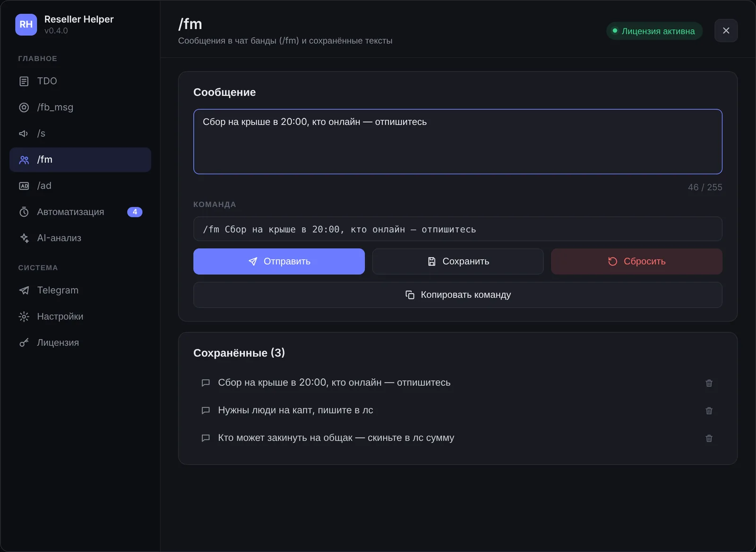Screen dimensions: 756x552
Task: Load saved text 'Нужны люди на капт, пишите в лс'
Action: (x=295, y=410)
